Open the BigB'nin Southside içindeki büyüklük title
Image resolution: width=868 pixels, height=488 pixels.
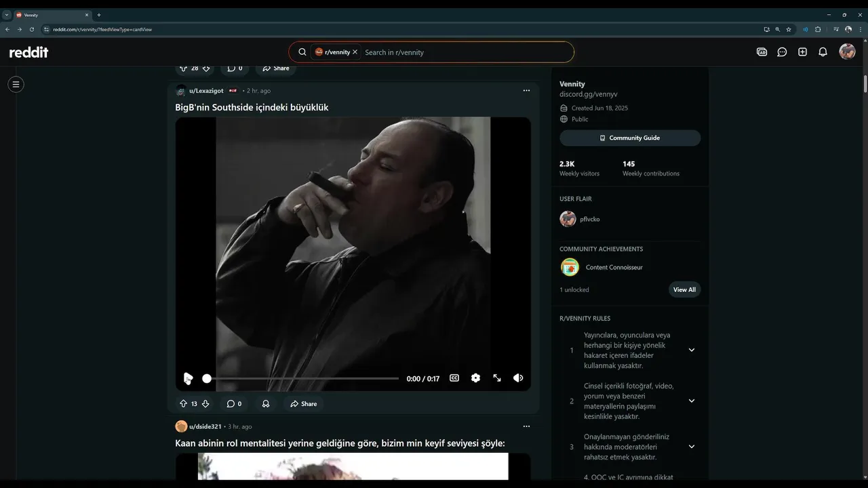click(x=252, y=107)
